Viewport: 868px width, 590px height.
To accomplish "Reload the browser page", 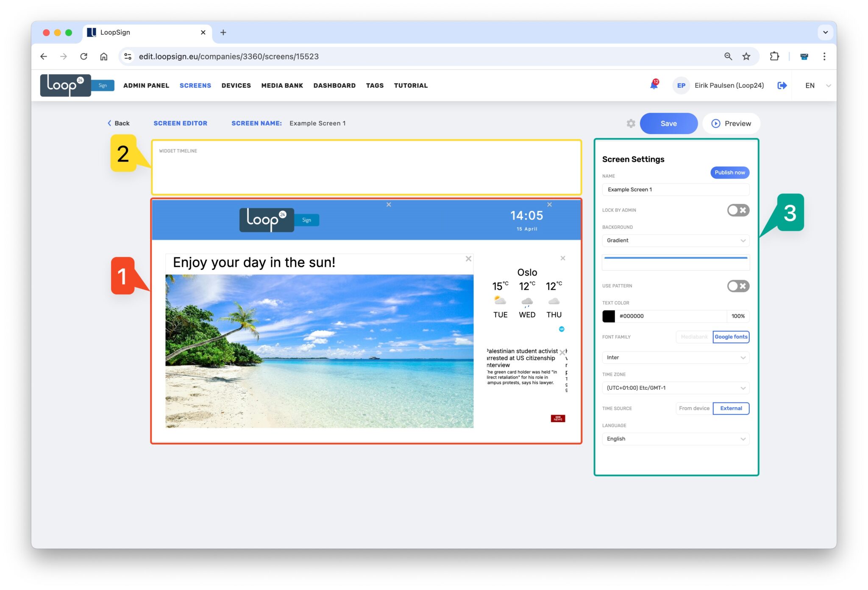I will (x=84, y=56).
